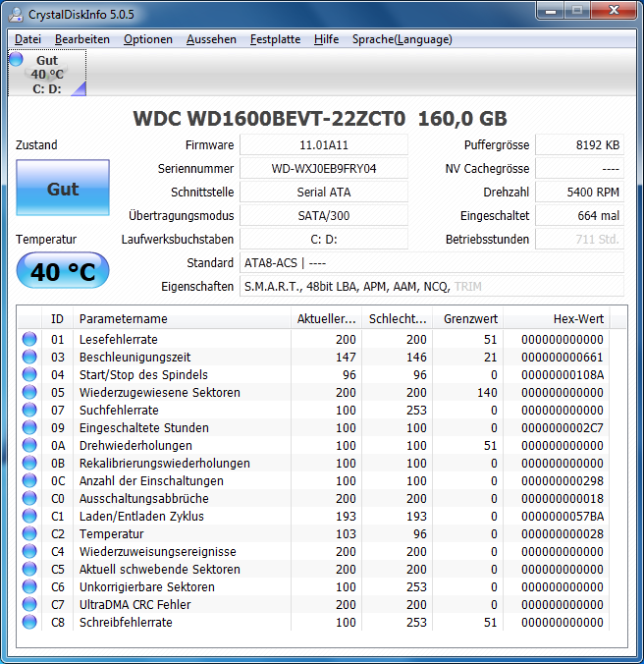Click status orb for Ausschaltungsabbrüche row
The image size is (644, 664).
click(x=29, y=498)
